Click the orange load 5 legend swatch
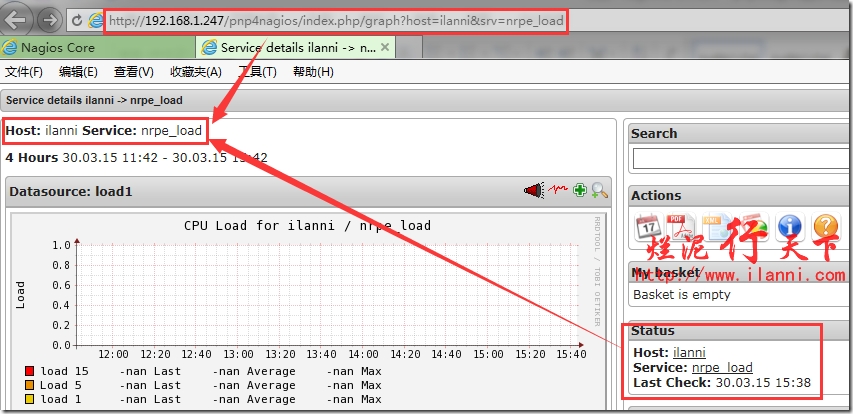 pos(30,386)
